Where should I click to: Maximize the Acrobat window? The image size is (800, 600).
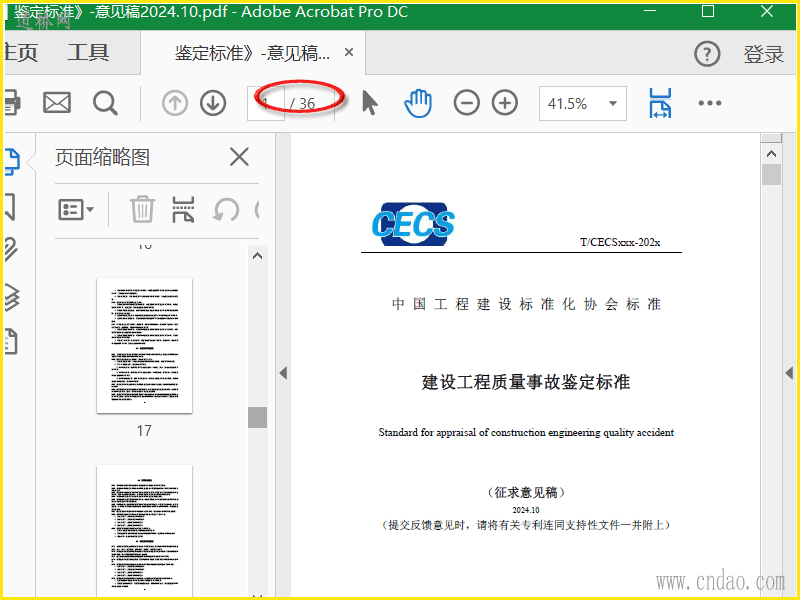pyautogui.click(x=708, y=11)
